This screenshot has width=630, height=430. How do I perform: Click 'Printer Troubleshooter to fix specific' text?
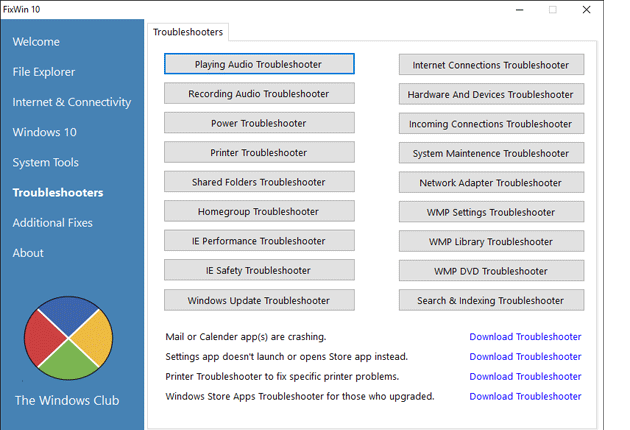coord(282,377)
